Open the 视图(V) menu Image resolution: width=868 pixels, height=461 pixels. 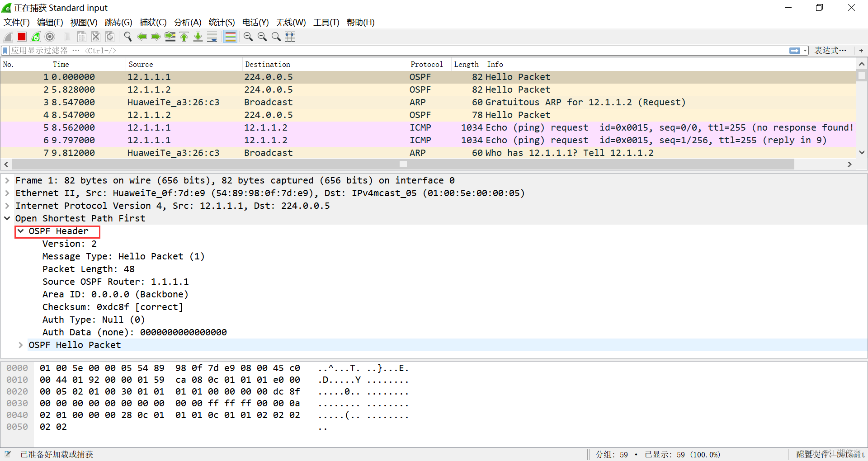pyautogui.click(x=84, y=23)
